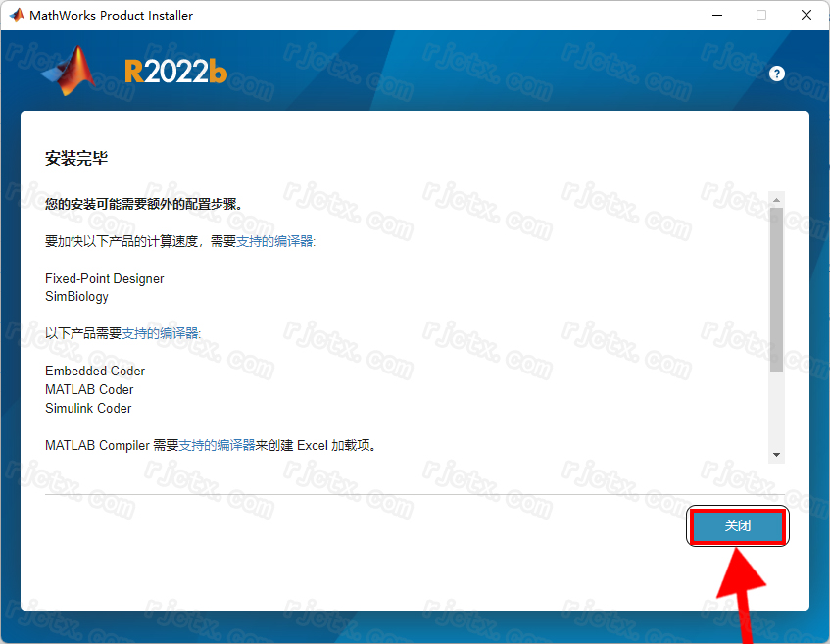Click the Embedded Coder product name
The image size is (830, 644).
point(95,371)
